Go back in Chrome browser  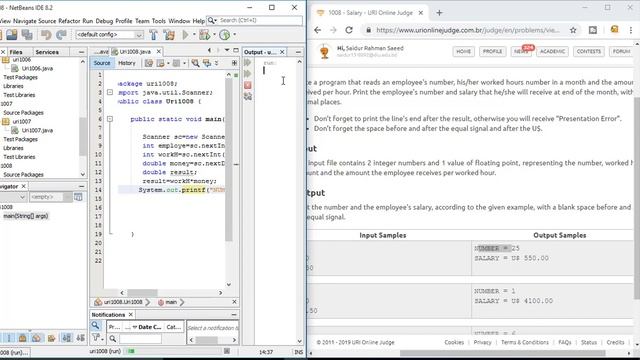[x=317, y=30]
